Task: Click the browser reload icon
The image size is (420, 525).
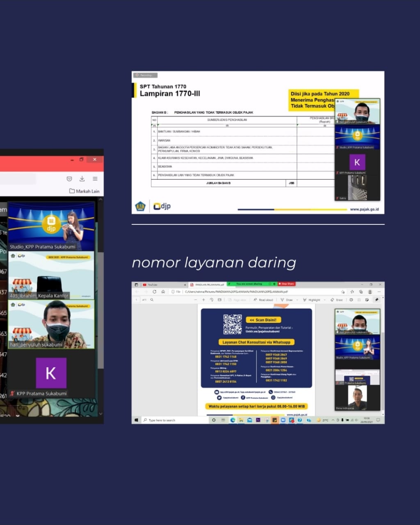Action: click(x=154, y=292)
